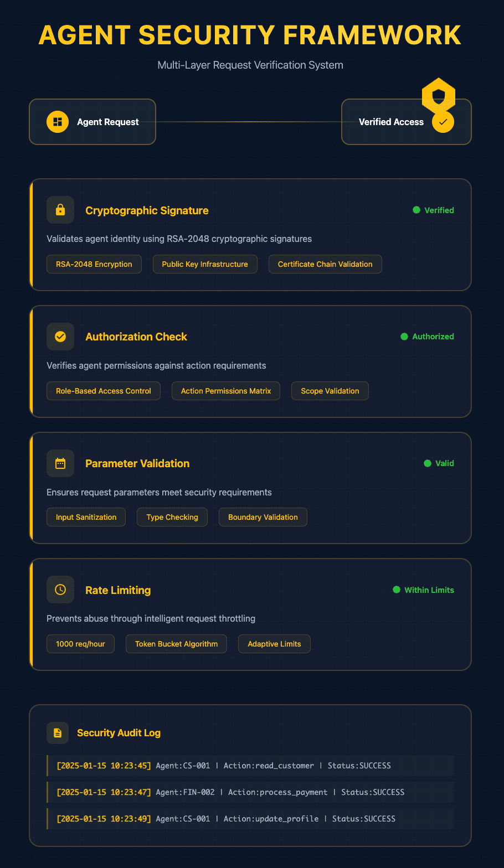Select the Boundary Validation tag
Screen dimensions: 504x868
(x=263, y=517)
